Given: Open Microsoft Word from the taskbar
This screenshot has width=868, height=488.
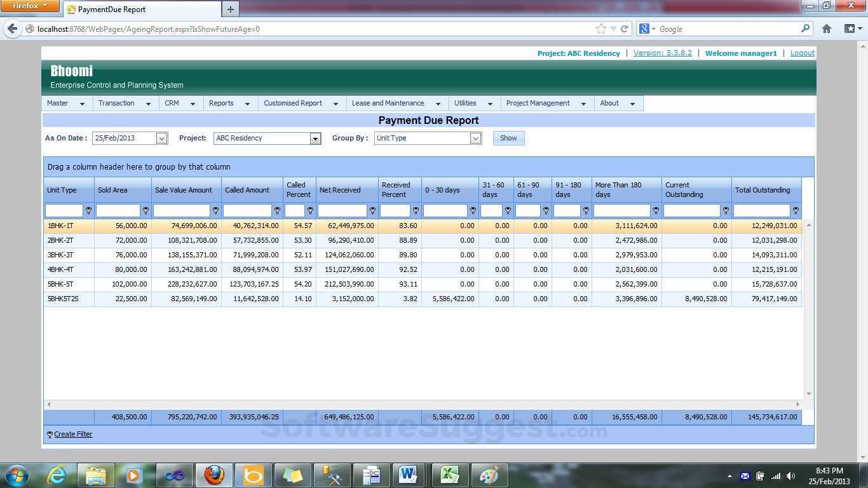Looking at the screenshot, I should [x=408, y=475].
